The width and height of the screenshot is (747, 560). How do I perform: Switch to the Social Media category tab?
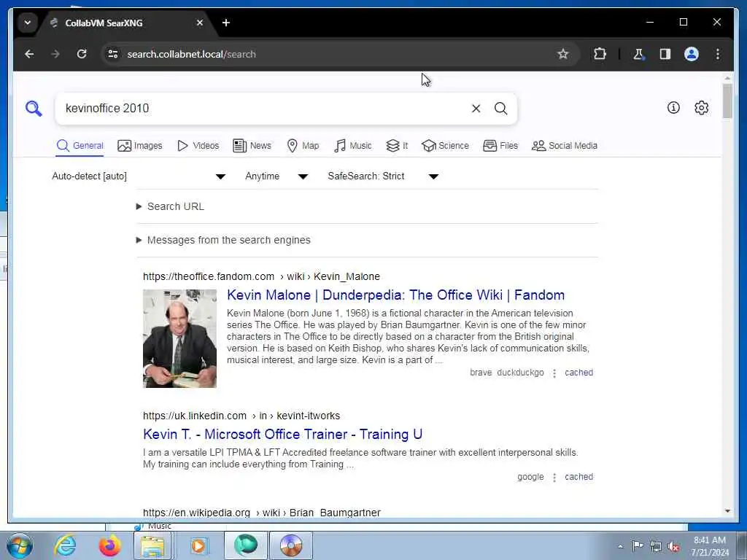565,146
